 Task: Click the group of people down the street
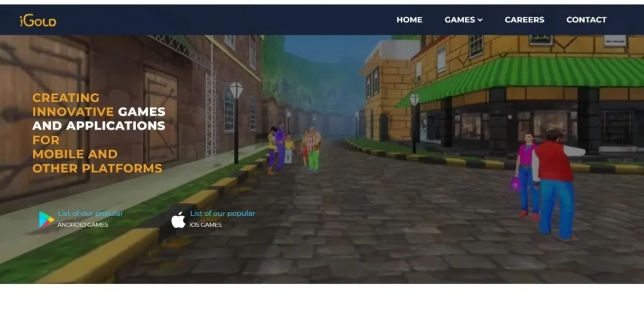pyautogui.click(x=293, y=149)
